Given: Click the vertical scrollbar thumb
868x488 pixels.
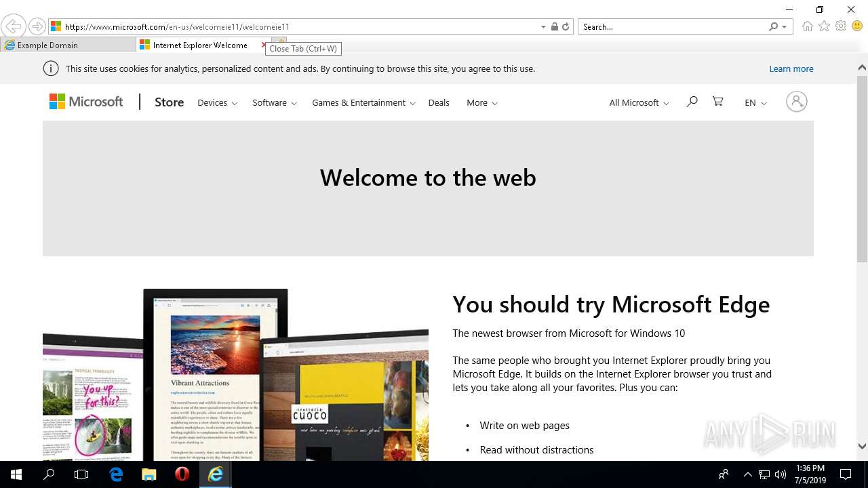Looking at the screenshot, I should [862, 168].
